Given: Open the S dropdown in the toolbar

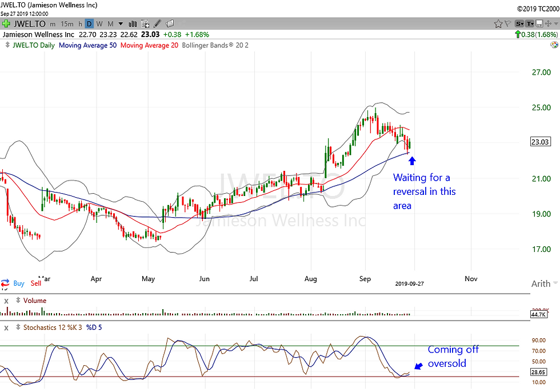Looking at the screenshot, I should point(519,24).
